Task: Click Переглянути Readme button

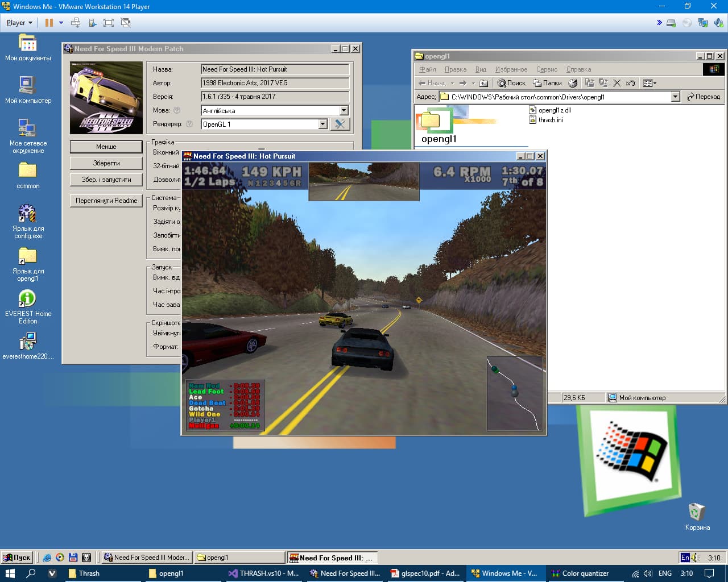Action: pyautogui.click(x=106, y=201)
